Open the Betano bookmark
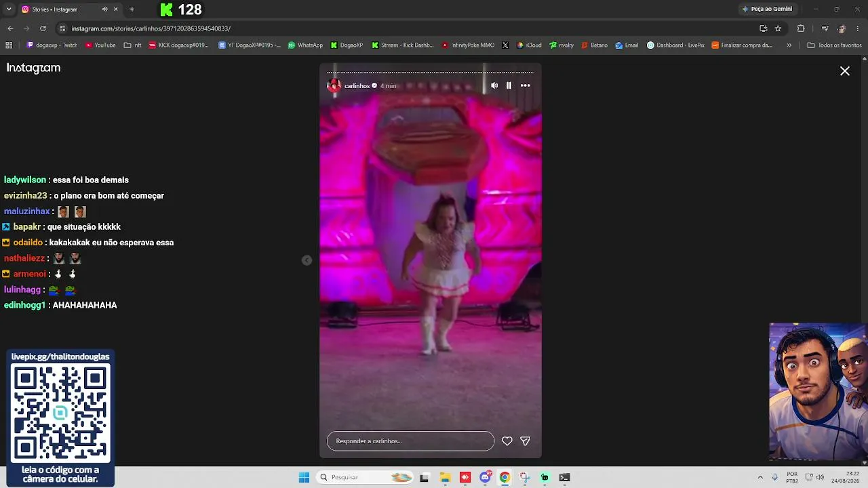Image resolution: width=868 pixels, height=488 pixels. (594, 45)
